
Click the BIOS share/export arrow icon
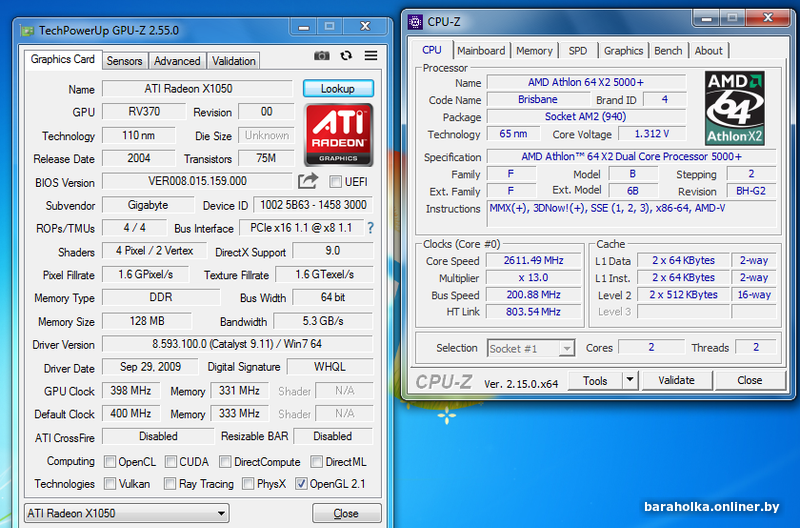(308, 181)
